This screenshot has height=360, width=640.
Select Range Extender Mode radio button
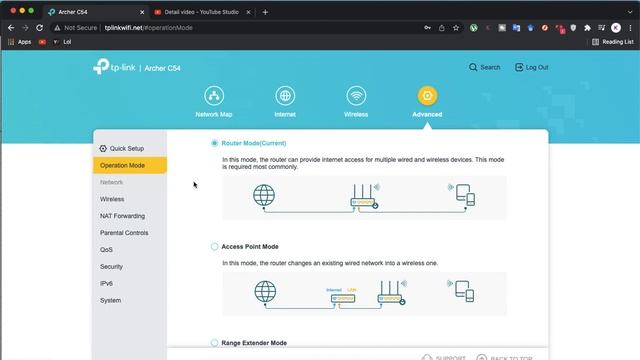tap(214, 343)
